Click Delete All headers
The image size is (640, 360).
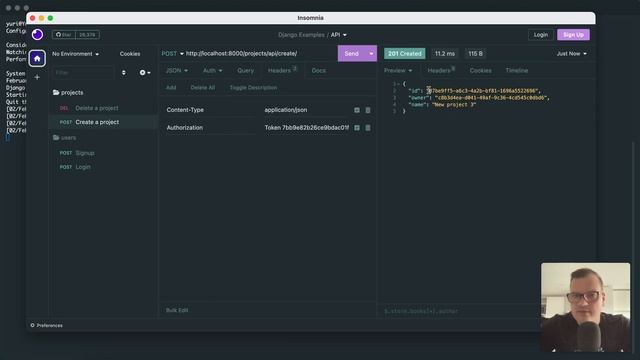202,87
